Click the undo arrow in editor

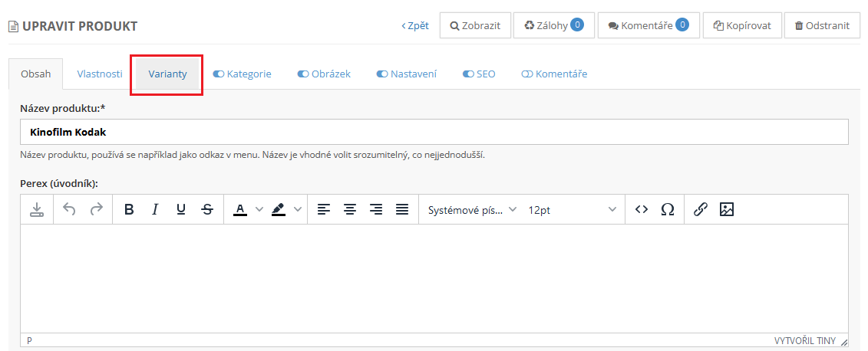pos(70,209)
